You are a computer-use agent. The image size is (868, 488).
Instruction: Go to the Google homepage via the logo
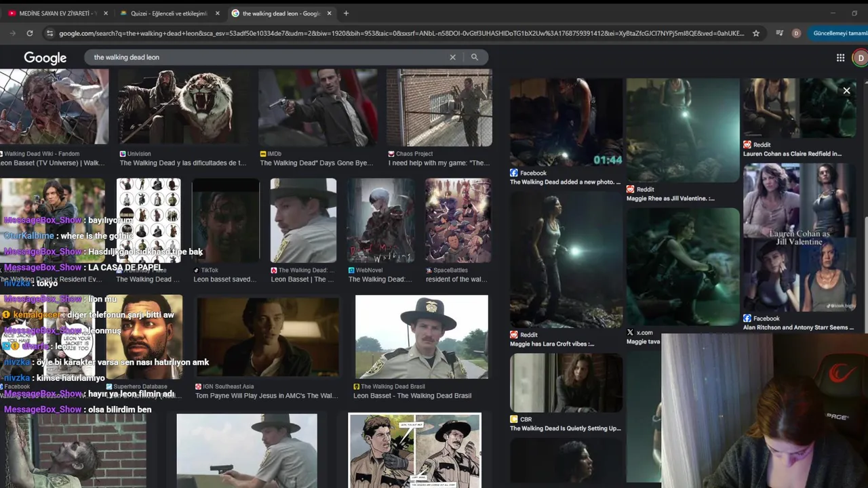[45, 58]
